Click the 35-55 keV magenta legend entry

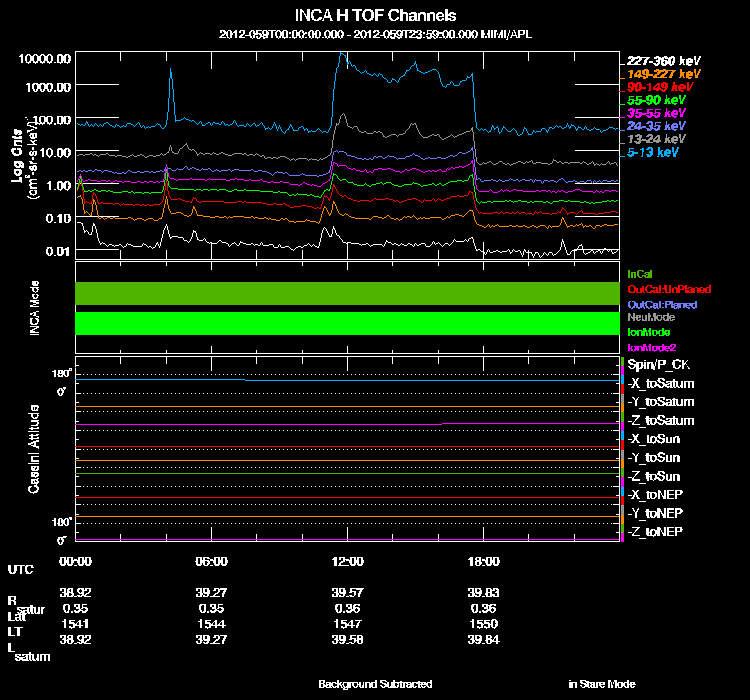(656, 114)
